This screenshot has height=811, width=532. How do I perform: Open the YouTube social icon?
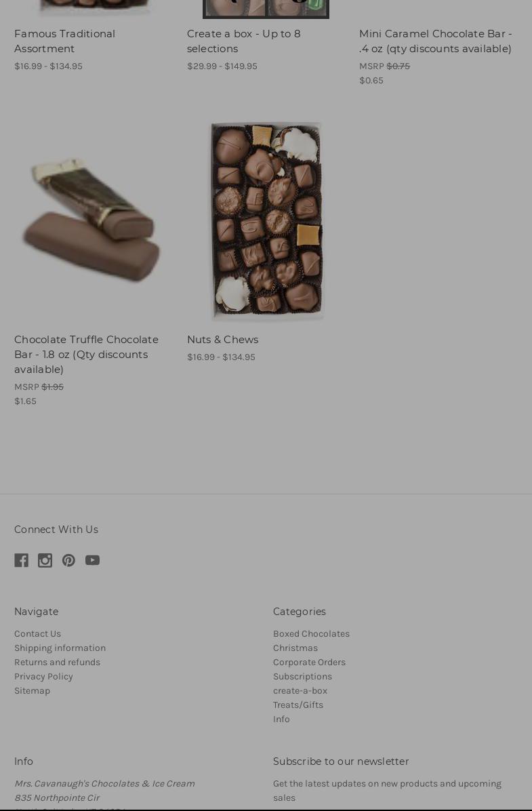pyautogui.click(x=93, y=560)
